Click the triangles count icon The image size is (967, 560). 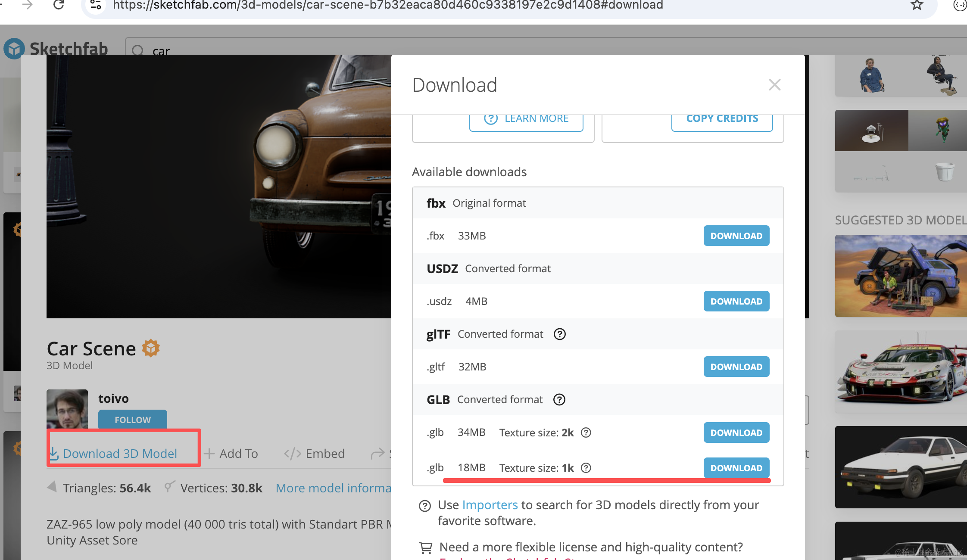52,487
